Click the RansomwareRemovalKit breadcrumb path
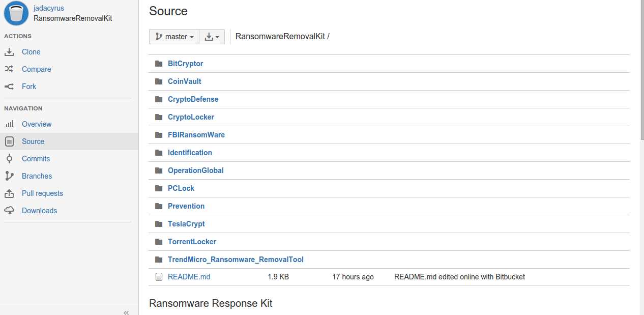The width and height of the screenshot is (644, 315). click(x=280, y=37)
